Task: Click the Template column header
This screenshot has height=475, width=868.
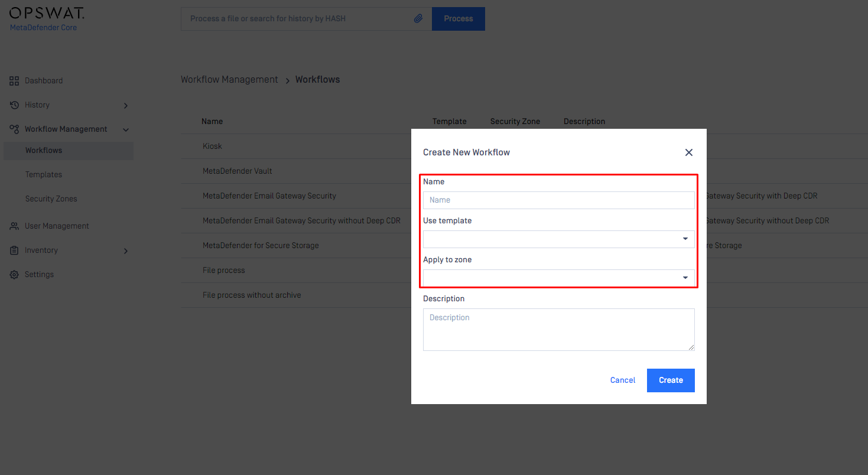Action: [450, 122]
